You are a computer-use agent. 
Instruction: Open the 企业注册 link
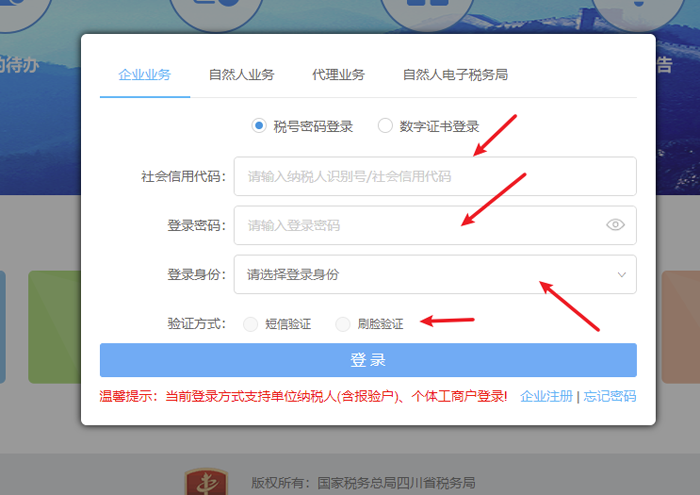546,396
